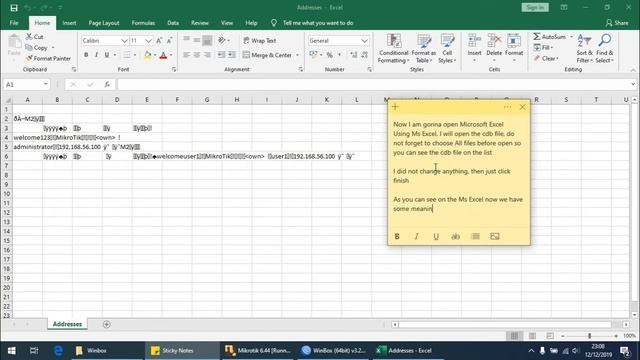Image resolution: width=640 pixels, height=360 pixels.
Task: Open the Calibri font name dropdown
Action: click(124, 41)
